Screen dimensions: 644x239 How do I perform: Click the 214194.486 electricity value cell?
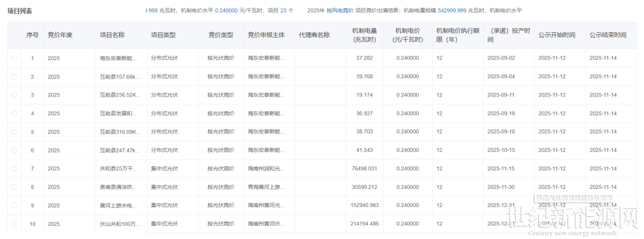[x=364, y=224]
